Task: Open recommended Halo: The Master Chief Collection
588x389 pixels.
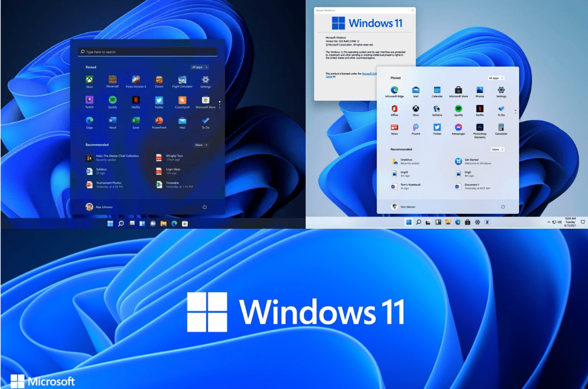Action: [x=113, y=158]
